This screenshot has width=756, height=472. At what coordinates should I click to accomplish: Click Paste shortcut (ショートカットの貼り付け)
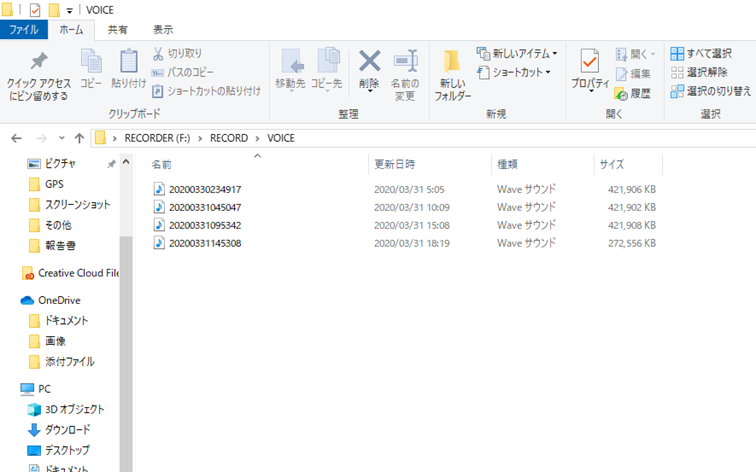coord(206,91)
